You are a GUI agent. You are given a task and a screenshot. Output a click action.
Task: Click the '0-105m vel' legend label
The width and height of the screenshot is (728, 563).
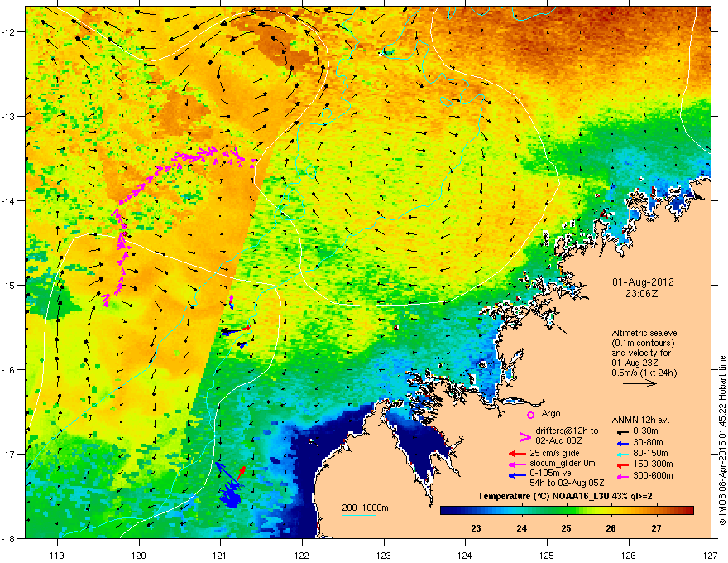pyautogui.click(x=553, y=474)
